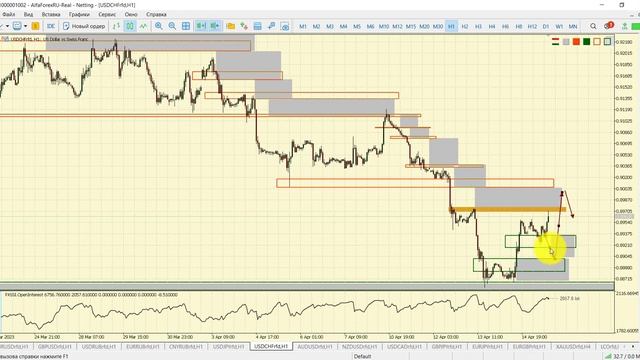This screenshot has width=640, height=360.
Task: Select H1 timeframe
Action: [x=451, y=26]
